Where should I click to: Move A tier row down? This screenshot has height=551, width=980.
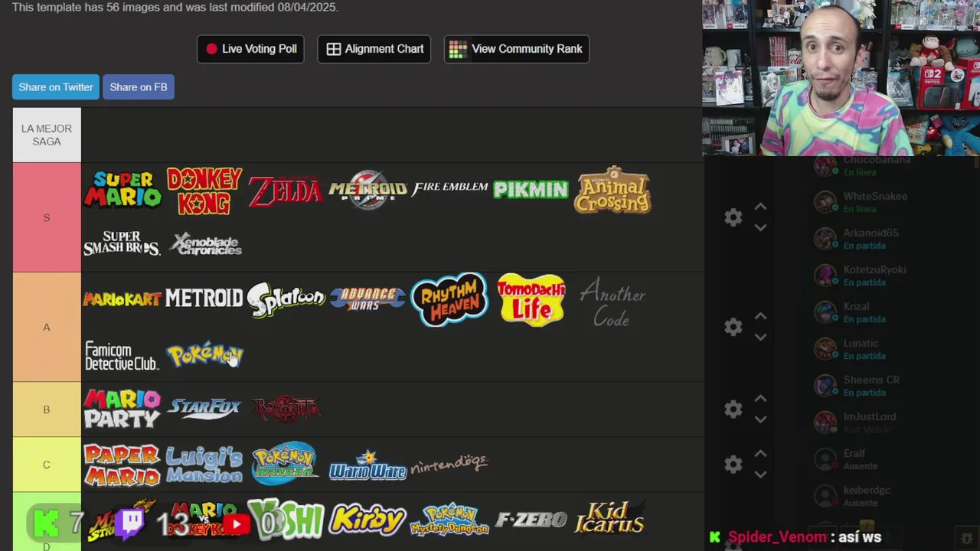click(x=760, y=337)
